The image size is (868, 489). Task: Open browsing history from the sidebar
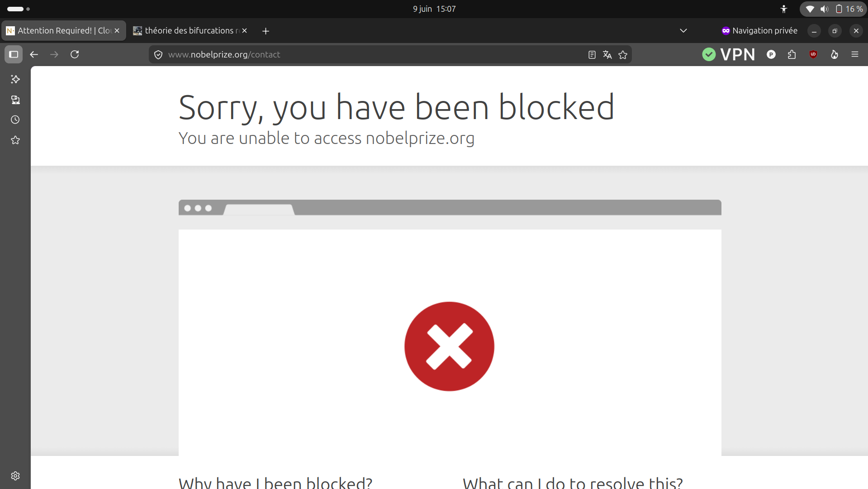[15, 120]
